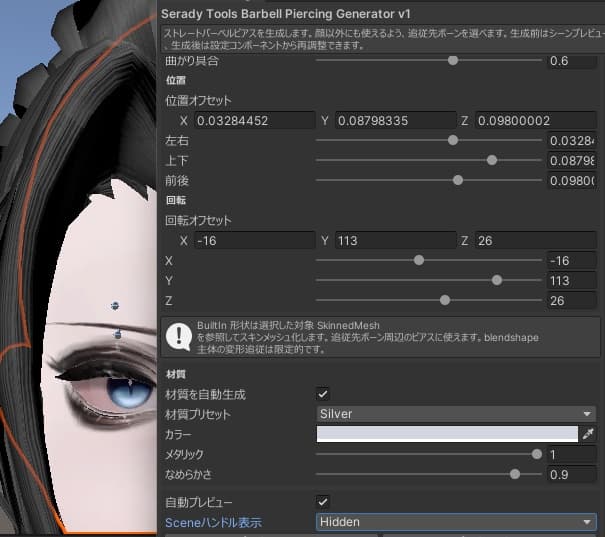Click the rotation Z slider handle
This screenshot has width=605, height=537.
coord(445,300)
